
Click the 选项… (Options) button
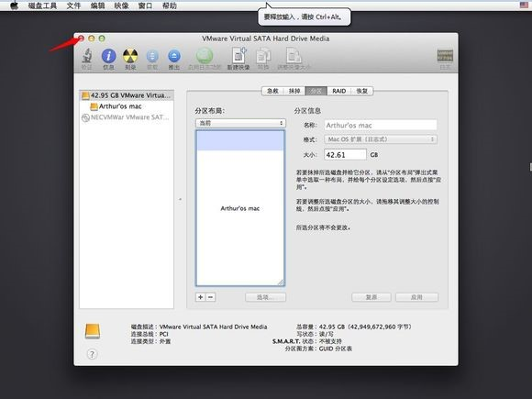265,297
